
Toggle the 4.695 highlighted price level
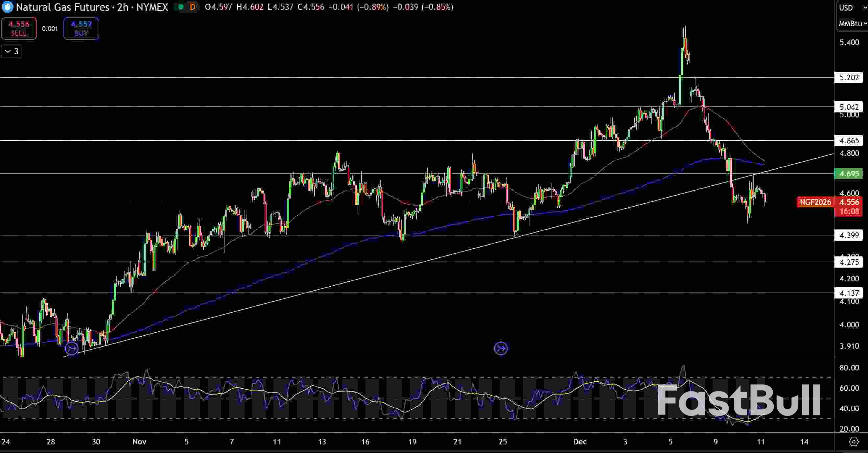point(849,174)
